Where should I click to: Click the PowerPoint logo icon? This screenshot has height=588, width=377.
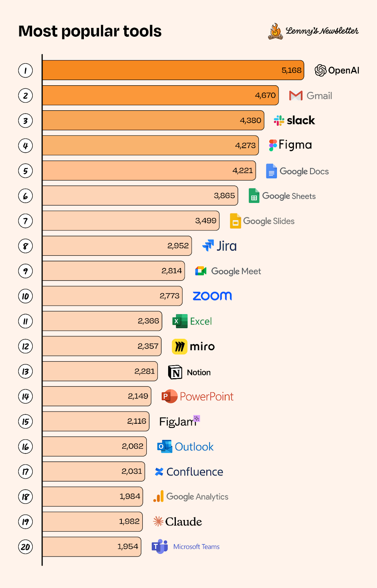(169, 396)
